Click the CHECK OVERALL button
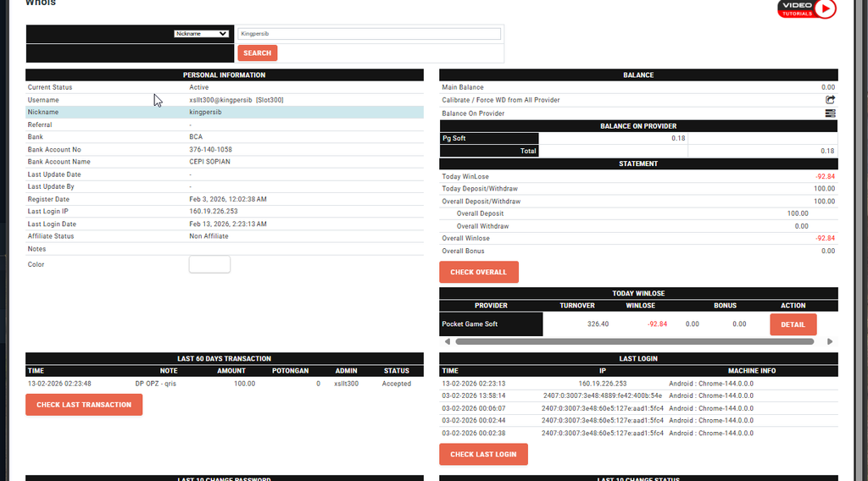 tap(479, 272)
